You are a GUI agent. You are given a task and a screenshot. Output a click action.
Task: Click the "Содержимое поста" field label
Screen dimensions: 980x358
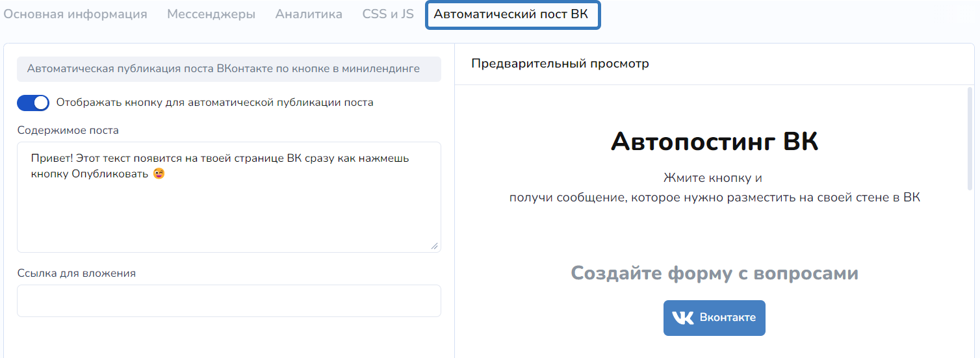68,130
